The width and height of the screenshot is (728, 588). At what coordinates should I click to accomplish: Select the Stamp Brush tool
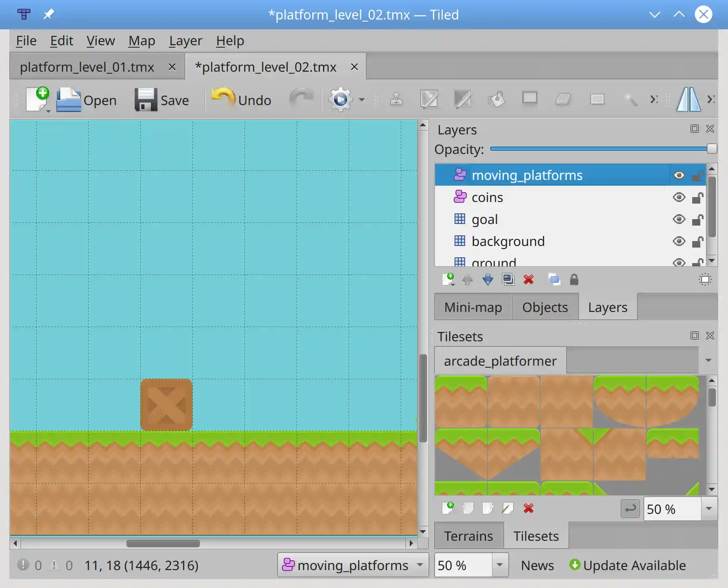[397, 99]
